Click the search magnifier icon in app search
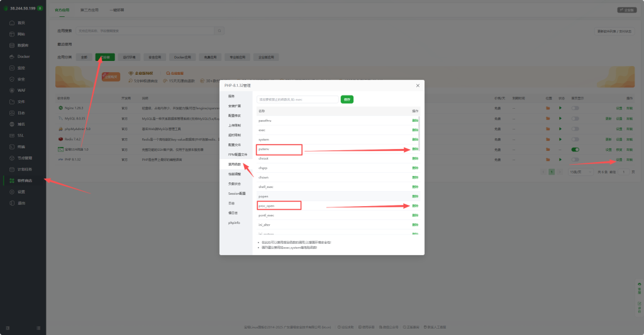The height and width of the screenshot is (335, 644). coord(219,30)
